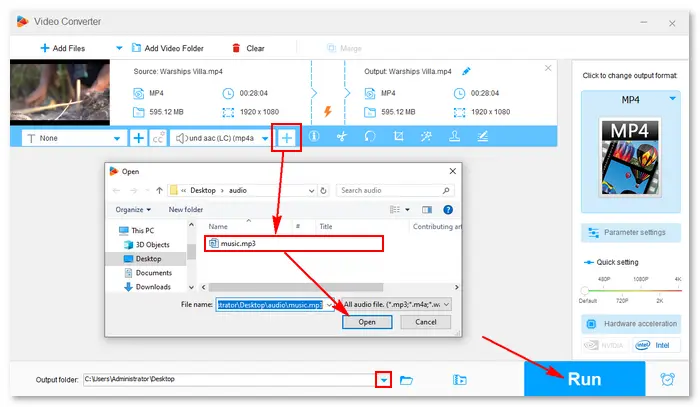
Task: Click the Merge button
Action: pyautogui.click(x=344, y=48)
